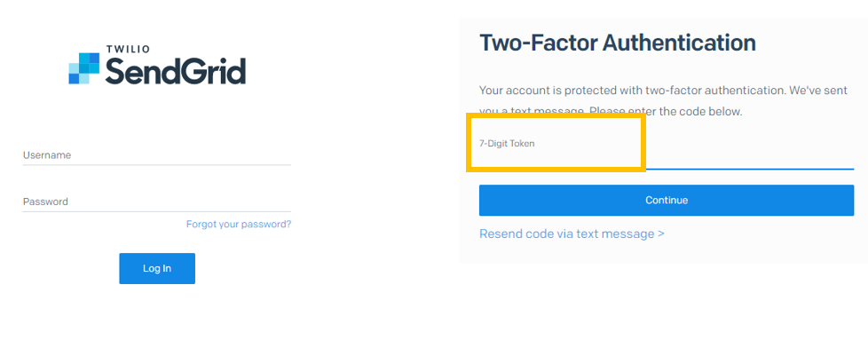Image resolution: width=868 pixels, height=340 pixels.
Task: Click the Two-Factor Authentication heading
Action: click(617, 43)
